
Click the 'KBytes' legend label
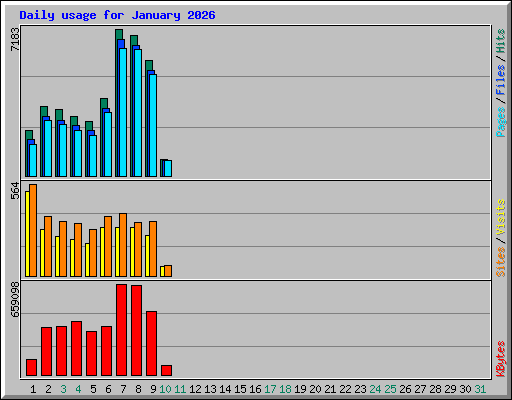[501, 359]
